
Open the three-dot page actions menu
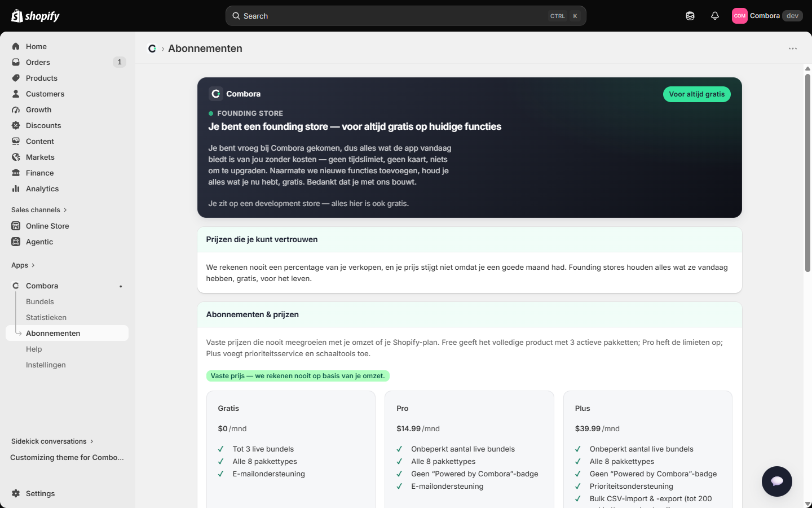(x=793, y=49)
